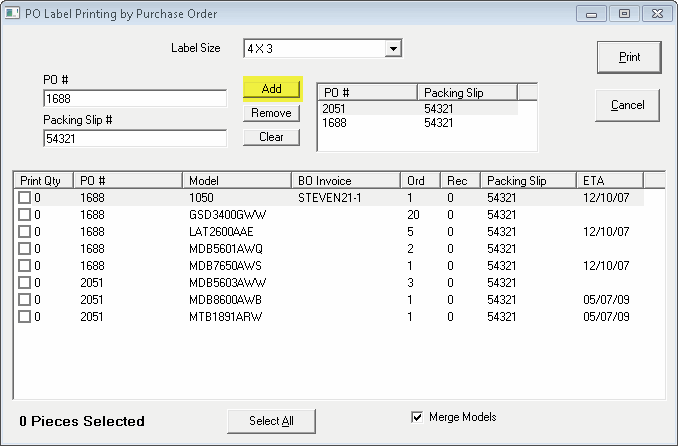Click the STEVEN21-1 invoice cell
The width and height of the screenshot is (678, 446).
(x=329, y=198)
